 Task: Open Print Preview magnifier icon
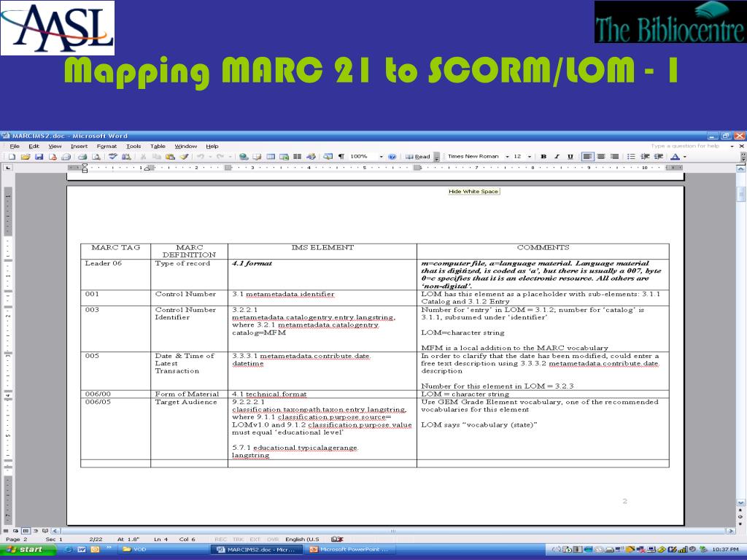pyautogui.click(x=96, y=157)
